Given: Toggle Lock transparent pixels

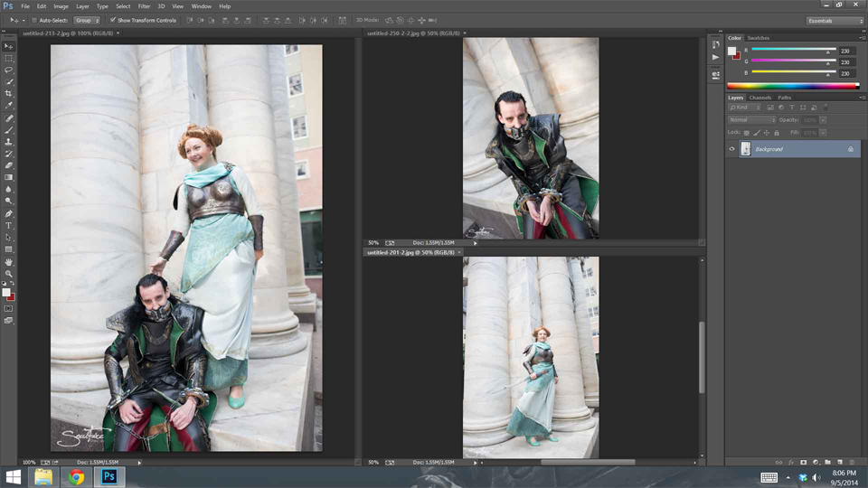Looking at the screenshot, I should [x=746, y=133].
